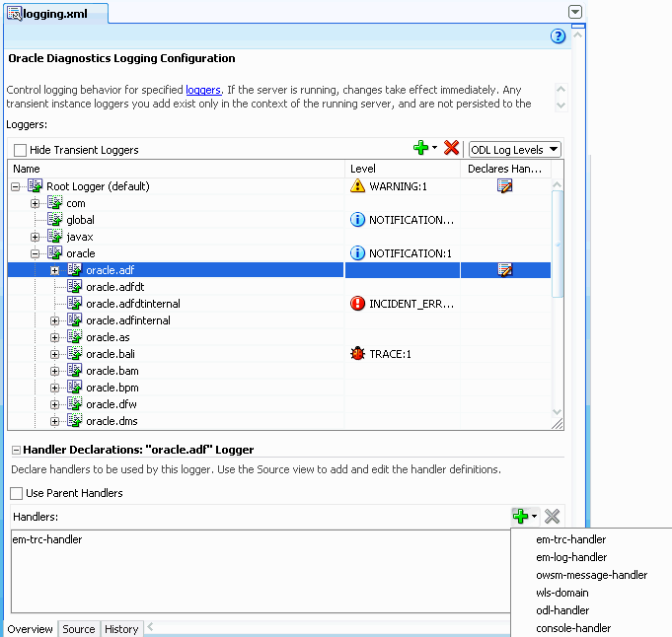672x637 pixels.
Task: Open add handler dropdown arrow
Action: coord(534,516)
